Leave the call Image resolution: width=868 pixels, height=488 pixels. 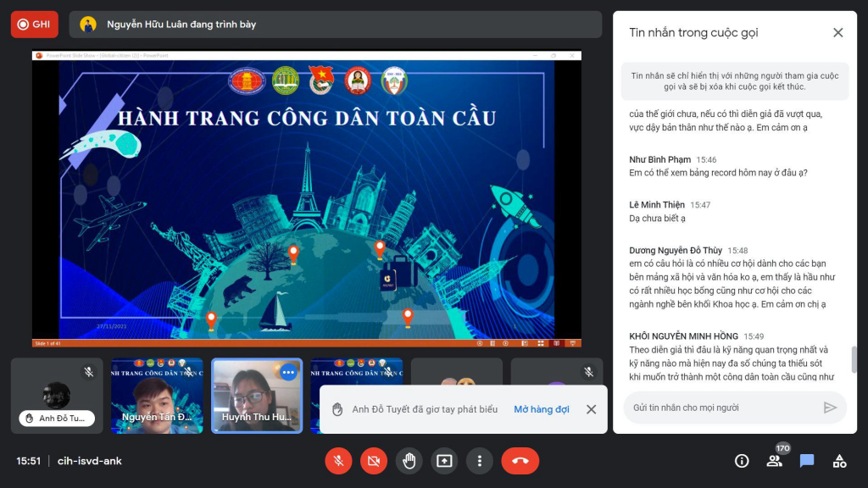coord(520,461)
